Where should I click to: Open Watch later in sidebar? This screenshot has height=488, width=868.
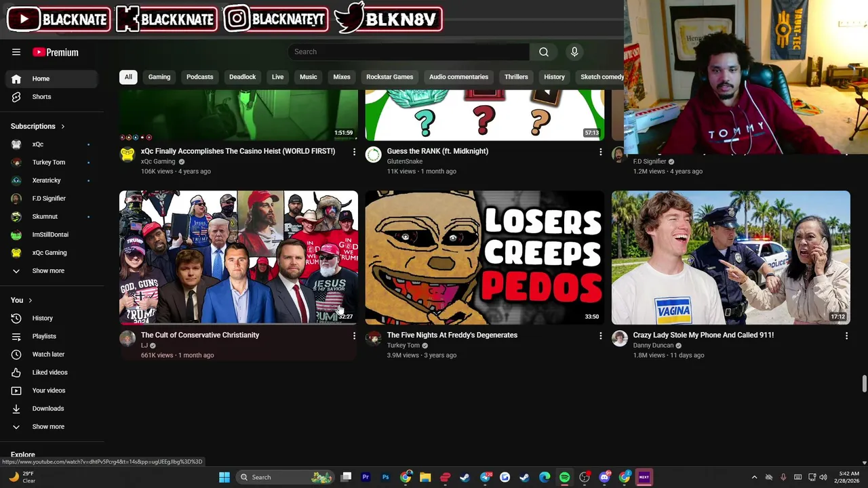click(52, 354)
